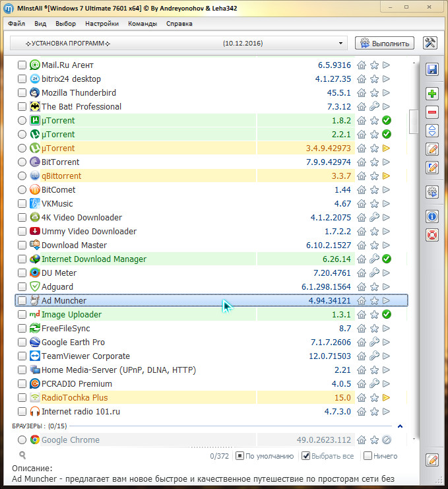Open the Выбор menu

click(x=65, y=23)
